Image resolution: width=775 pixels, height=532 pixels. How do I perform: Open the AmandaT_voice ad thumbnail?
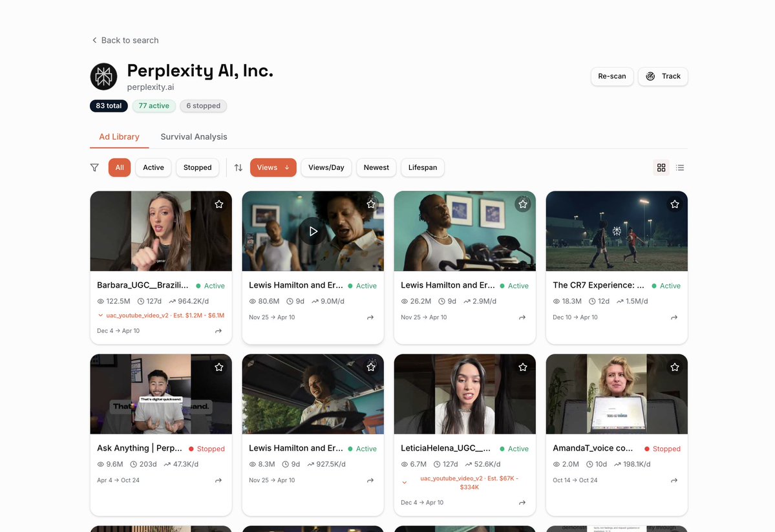pos(617,394)
